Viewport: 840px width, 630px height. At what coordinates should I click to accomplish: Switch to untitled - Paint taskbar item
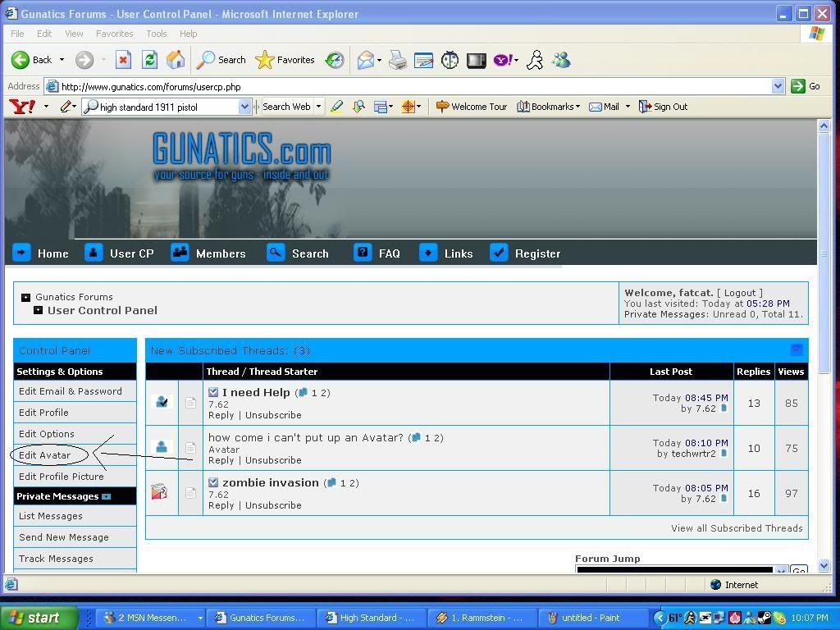pos(591,618)
